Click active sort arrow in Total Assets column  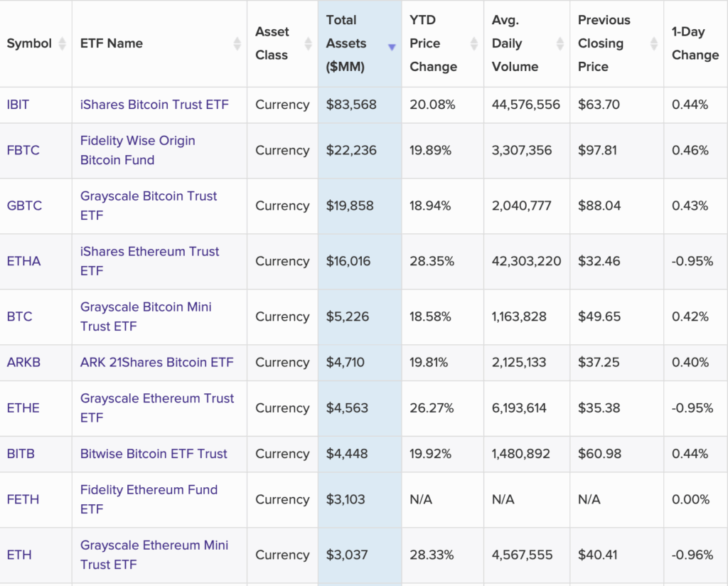coord(391,47)
